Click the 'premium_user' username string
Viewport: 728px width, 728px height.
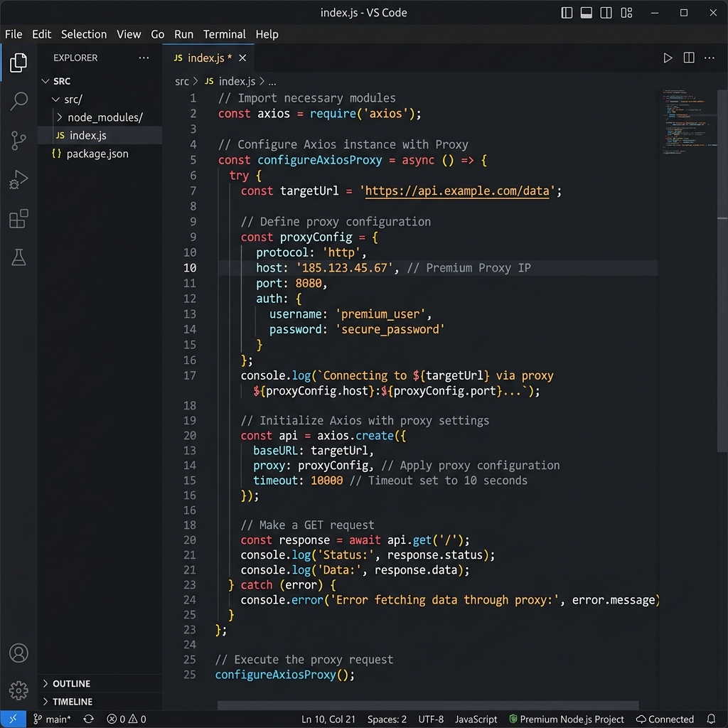pyautogui.click(x=380, y=314)
